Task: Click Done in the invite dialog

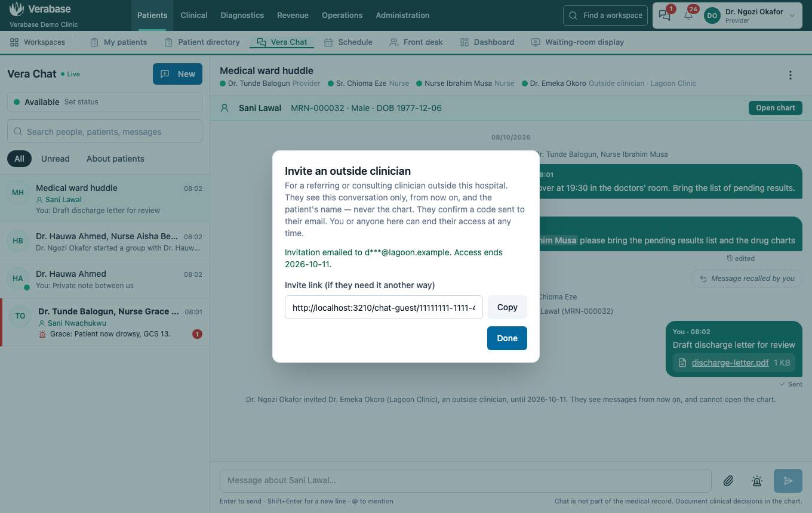Action: 507,338
